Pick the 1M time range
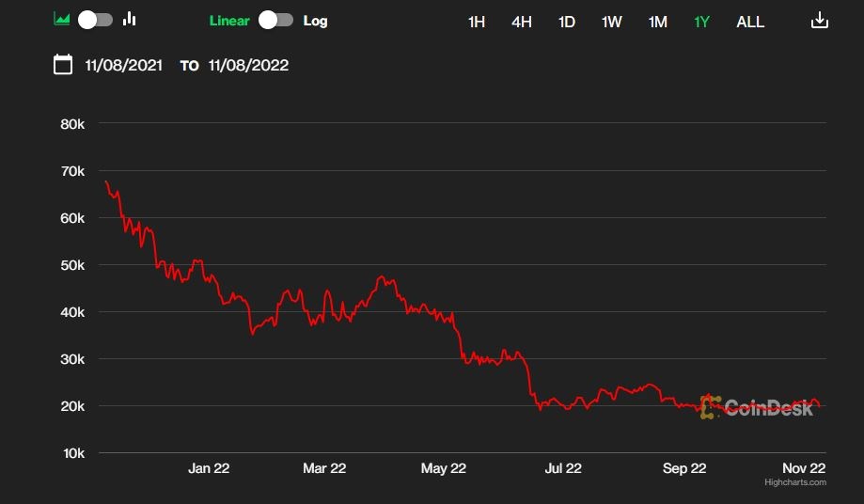 coord(658,22)
